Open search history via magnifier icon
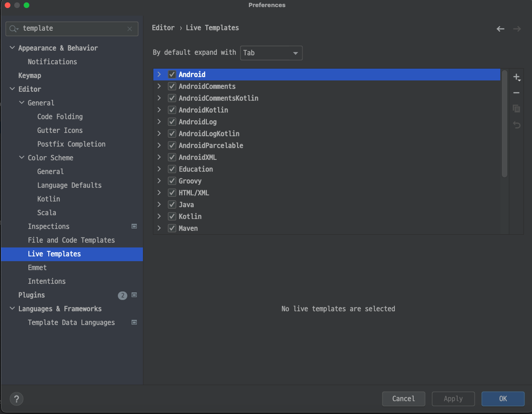The width and height of the screenshot is (532, 414). point(14,28)
